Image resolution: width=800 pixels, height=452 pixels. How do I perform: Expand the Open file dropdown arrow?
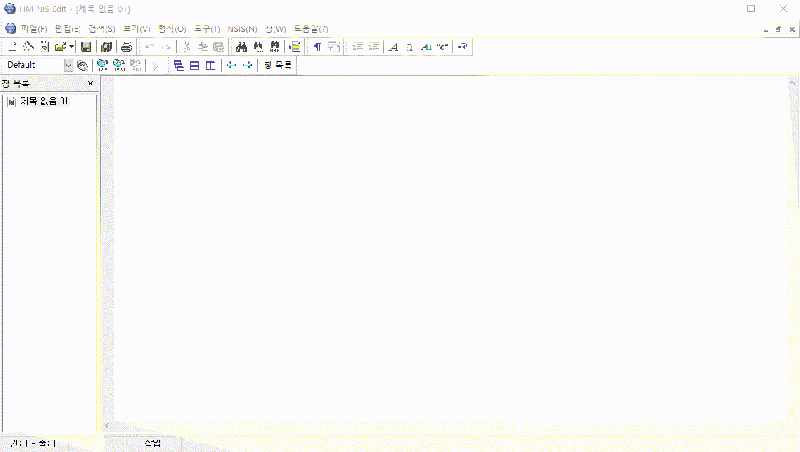[x=72, y=47]
